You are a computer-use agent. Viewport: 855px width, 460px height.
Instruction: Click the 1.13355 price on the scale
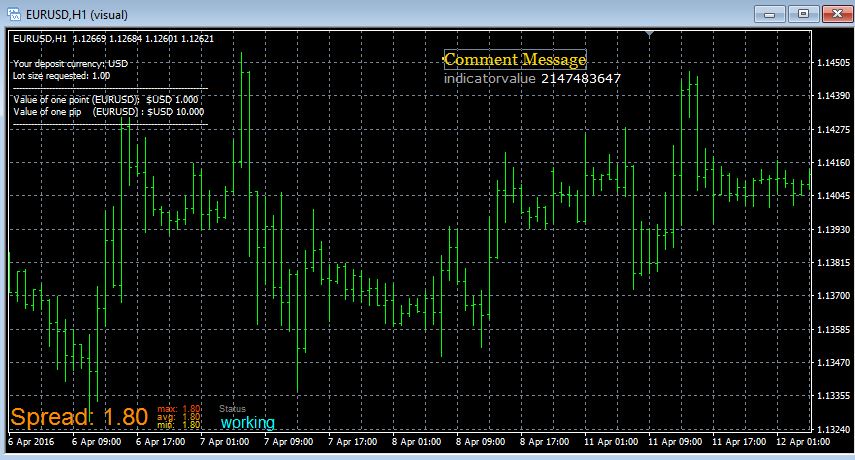click(833, 396)
